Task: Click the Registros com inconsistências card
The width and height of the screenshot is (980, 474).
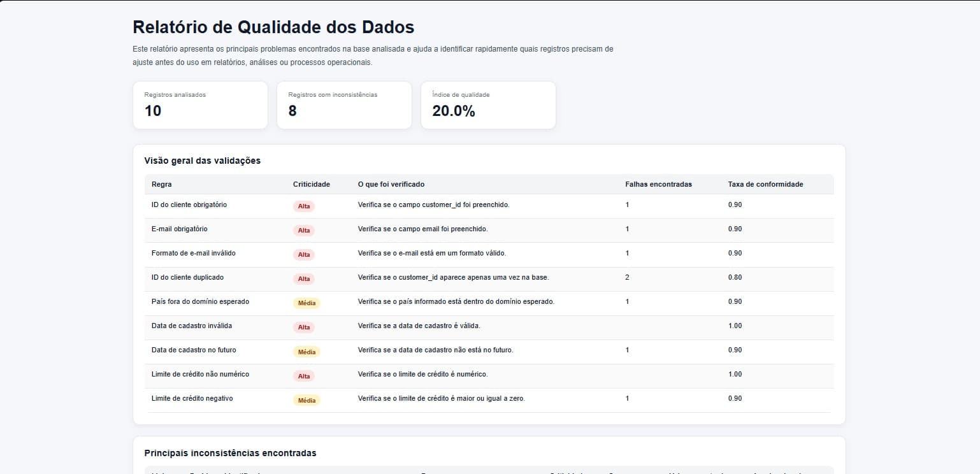Action: pyautogui.click(x=344, y=104)
